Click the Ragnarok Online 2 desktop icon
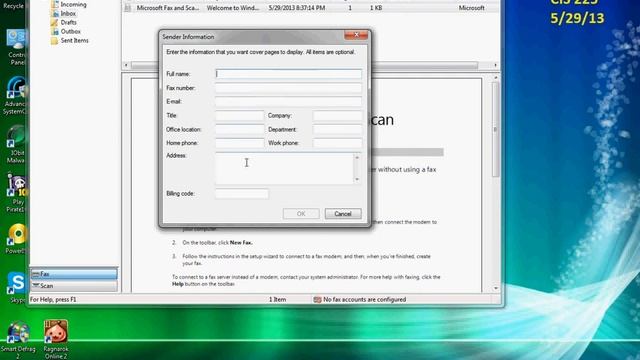The width and height of the screenshot is (640, 360). tap(56, 339)
